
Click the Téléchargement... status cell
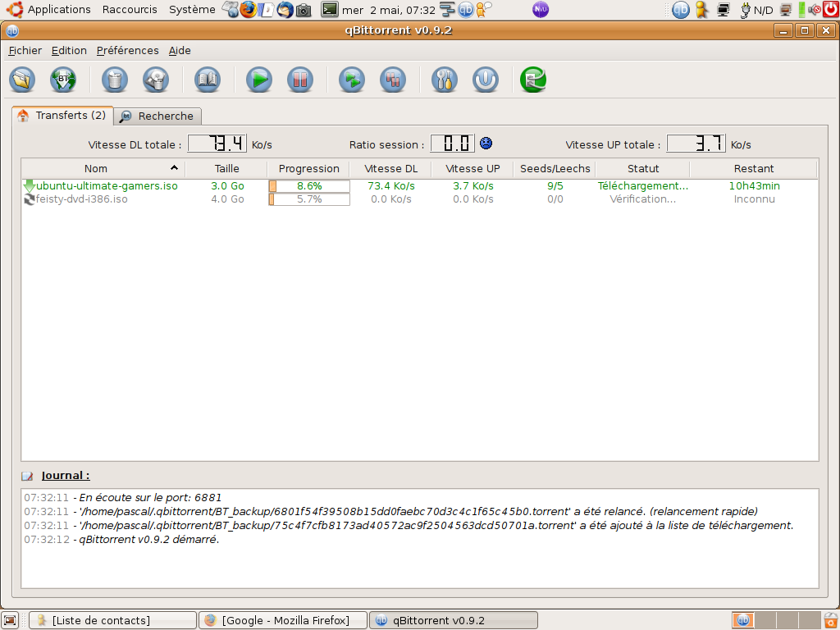tap(643, 186)
